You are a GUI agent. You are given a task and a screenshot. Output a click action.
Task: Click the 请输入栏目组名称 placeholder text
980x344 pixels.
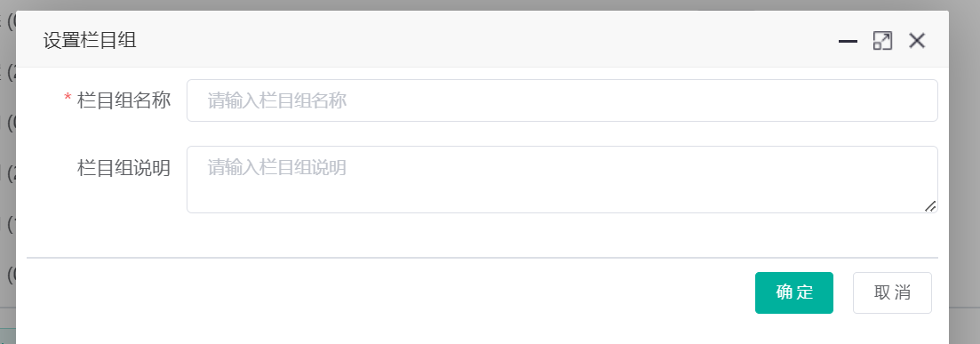pos(277,100)
